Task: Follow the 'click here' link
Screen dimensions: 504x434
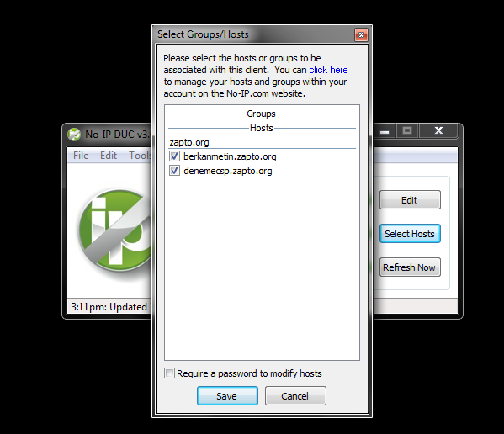Action: 328,70
